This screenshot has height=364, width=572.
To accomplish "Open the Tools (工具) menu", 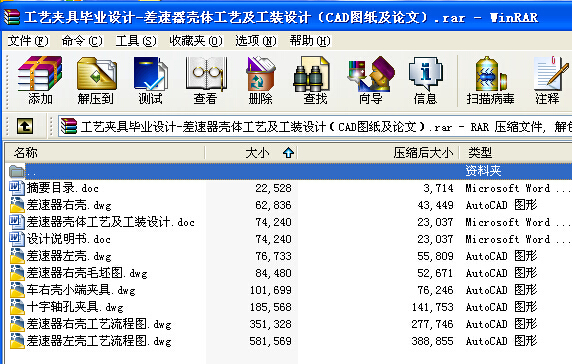I will (136, 41).
